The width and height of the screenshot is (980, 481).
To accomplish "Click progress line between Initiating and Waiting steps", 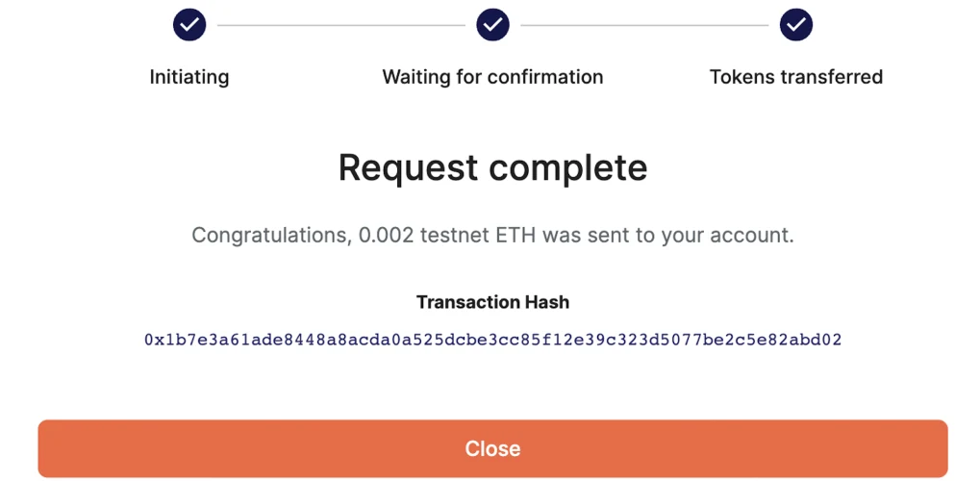I will [x=341, y=26].
